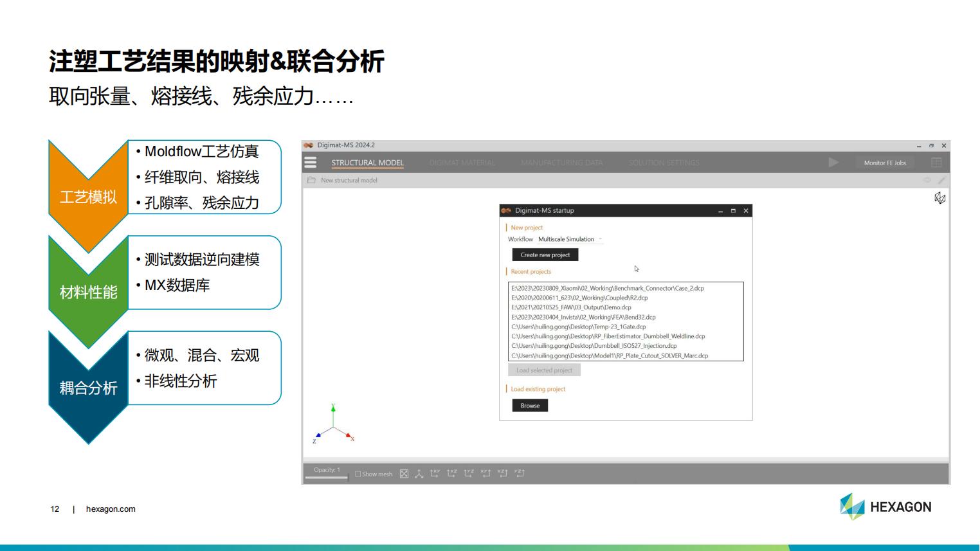The image size is (980, 551).
Task: Enable the Show mesh checkbox
Action: [x=358, y=474]
